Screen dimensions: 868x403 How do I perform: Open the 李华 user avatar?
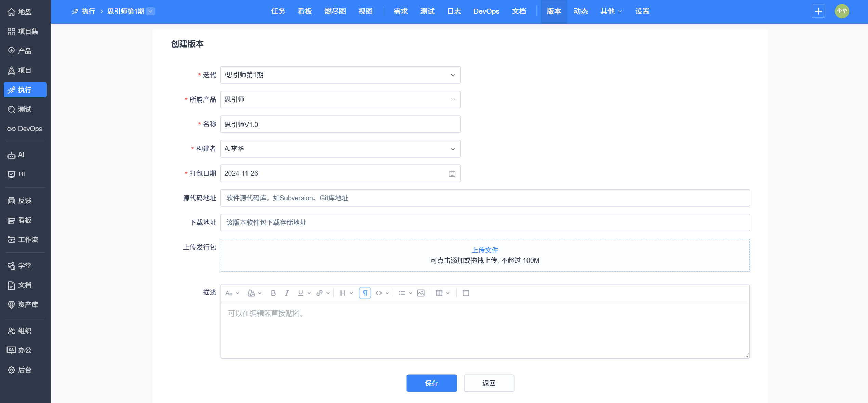842,11
